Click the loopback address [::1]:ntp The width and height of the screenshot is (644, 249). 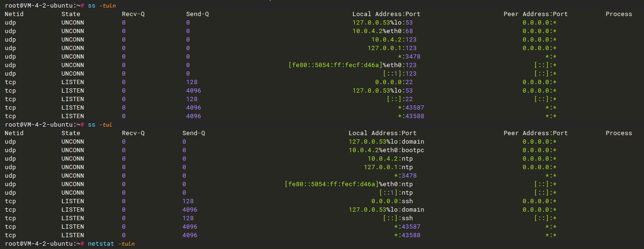(395, 193)
